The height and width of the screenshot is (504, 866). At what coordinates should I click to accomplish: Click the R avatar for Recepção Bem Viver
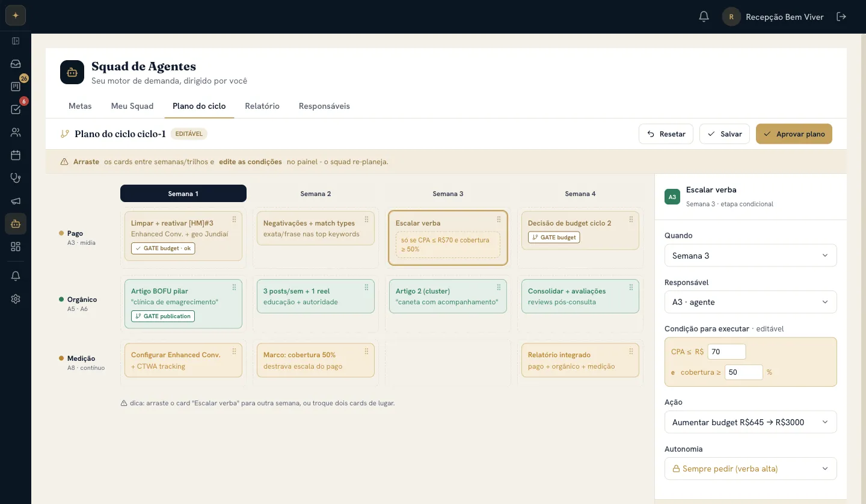[731, 17]
